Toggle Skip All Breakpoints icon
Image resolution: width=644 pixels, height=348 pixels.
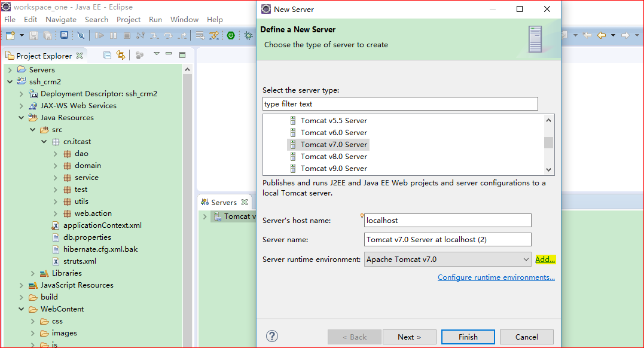coord(81,35)
